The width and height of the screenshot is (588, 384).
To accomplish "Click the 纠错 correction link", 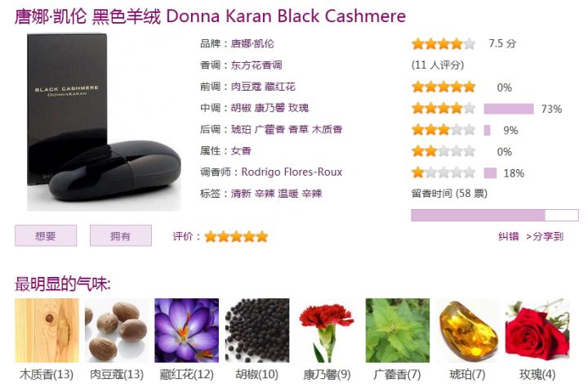I will coord(509,236).
